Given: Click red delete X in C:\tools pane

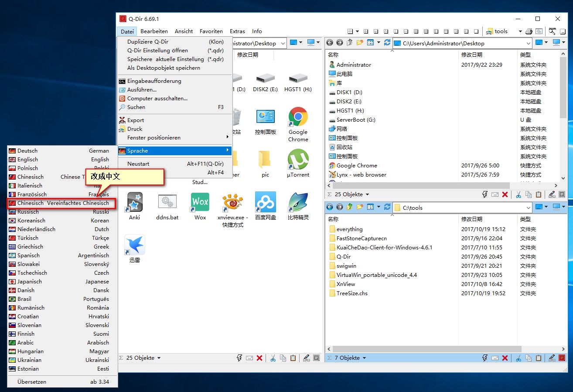Looking at the screenshot, I should (x=505, y=358).
